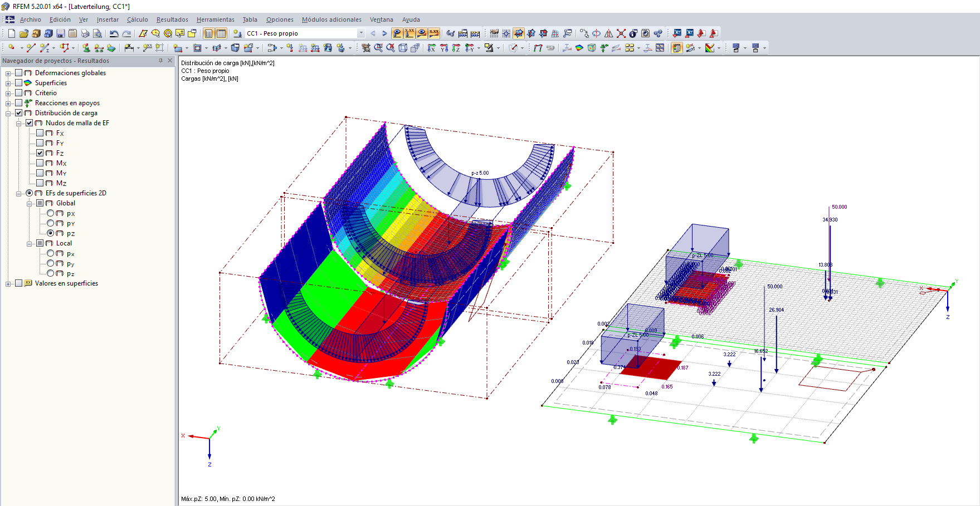Check the Fx nodal force checkbox
This screenshot has height=506, width=980.
40,133
